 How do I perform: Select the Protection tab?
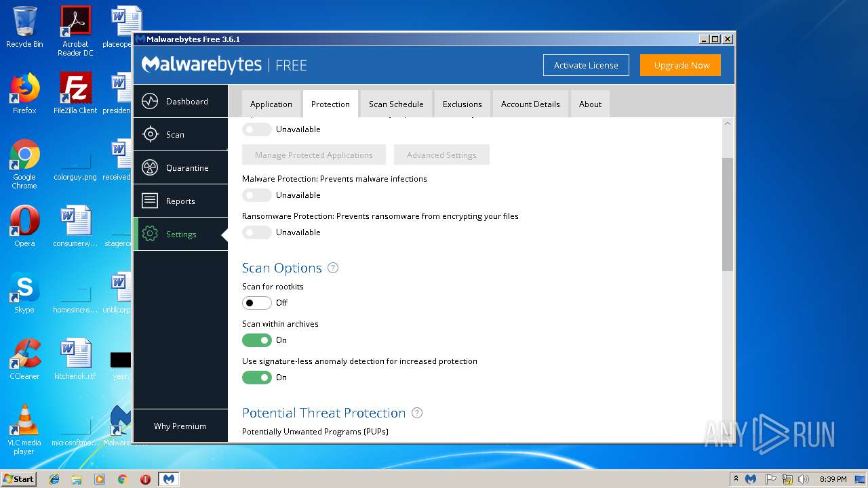point(330,104)
